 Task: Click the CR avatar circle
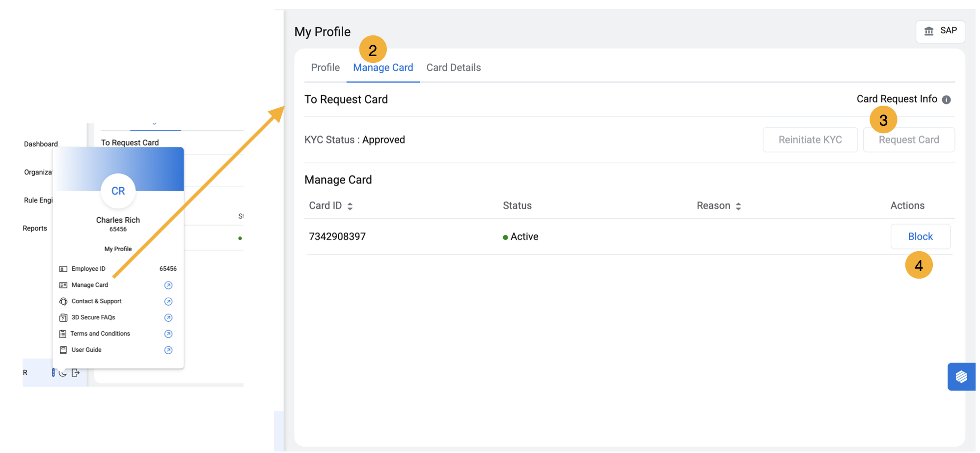coord(118,191)
